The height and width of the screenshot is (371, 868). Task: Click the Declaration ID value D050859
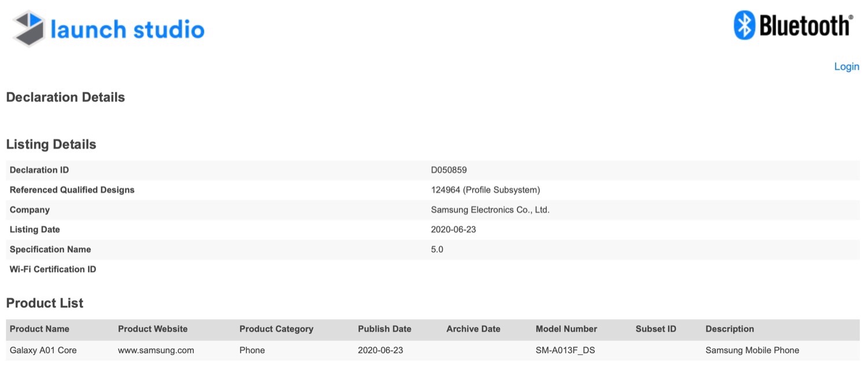coord(448,170)
